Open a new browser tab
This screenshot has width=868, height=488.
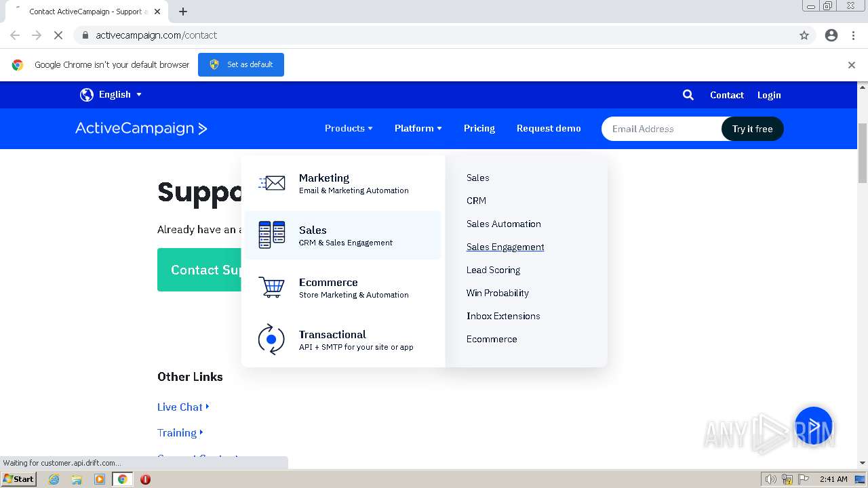click(x=183, y=12)
